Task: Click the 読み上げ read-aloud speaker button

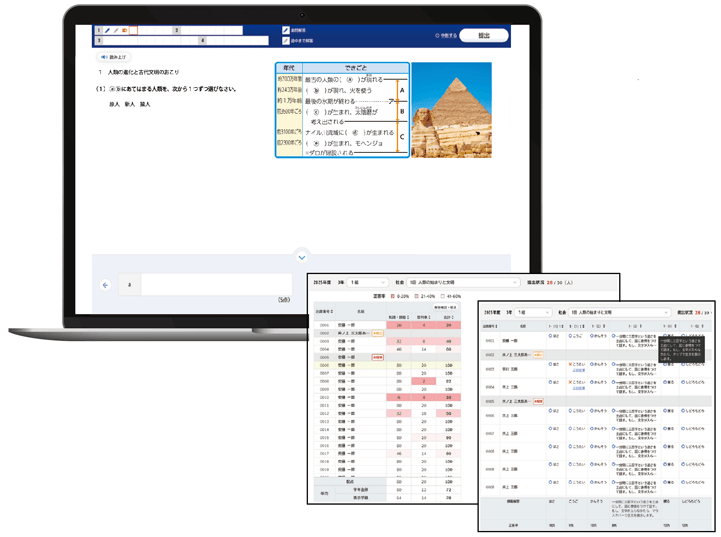Action: pyautogui.click(x=113, y=58)
